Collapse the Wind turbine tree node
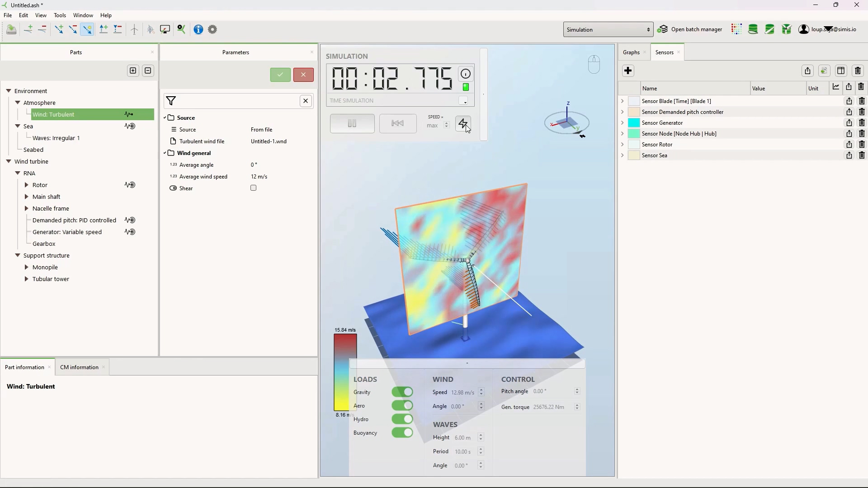Image resolution: width=868 pixels, height=488 pixels. 9,162
